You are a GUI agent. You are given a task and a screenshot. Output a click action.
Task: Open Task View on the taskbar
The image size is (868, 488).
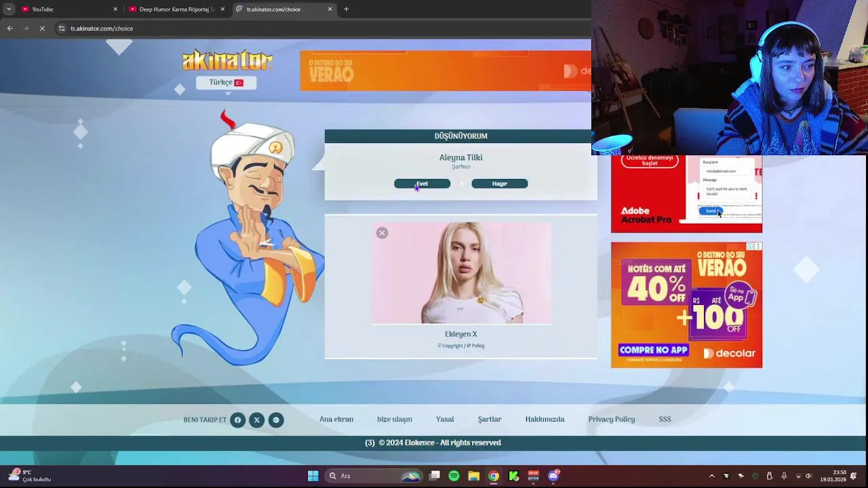tap(435, 476)
